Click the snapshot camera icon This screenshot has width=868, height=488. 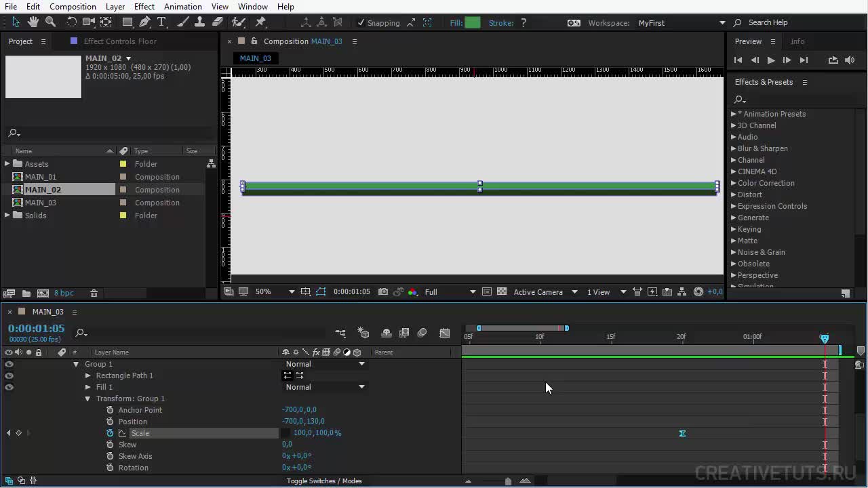[383, 292]
